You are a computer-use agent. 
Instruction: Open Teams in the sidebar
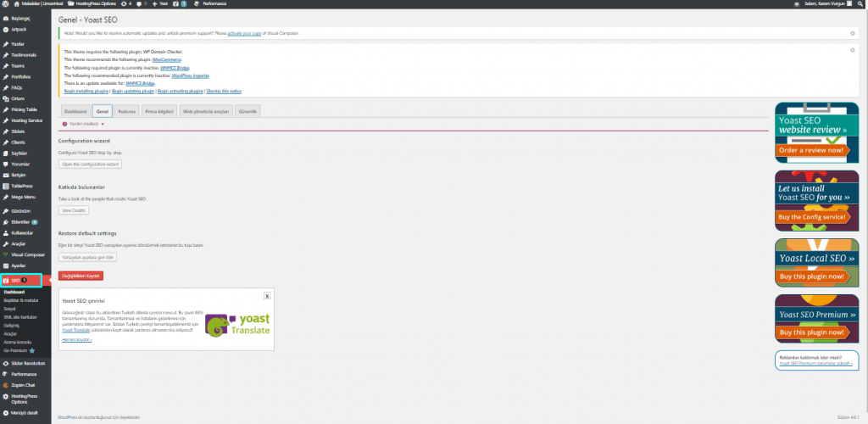(x=18, y=66)
